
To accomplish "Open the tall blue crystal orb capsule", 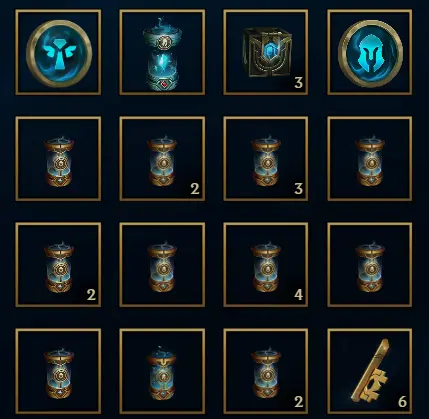I will coord(162,52).
